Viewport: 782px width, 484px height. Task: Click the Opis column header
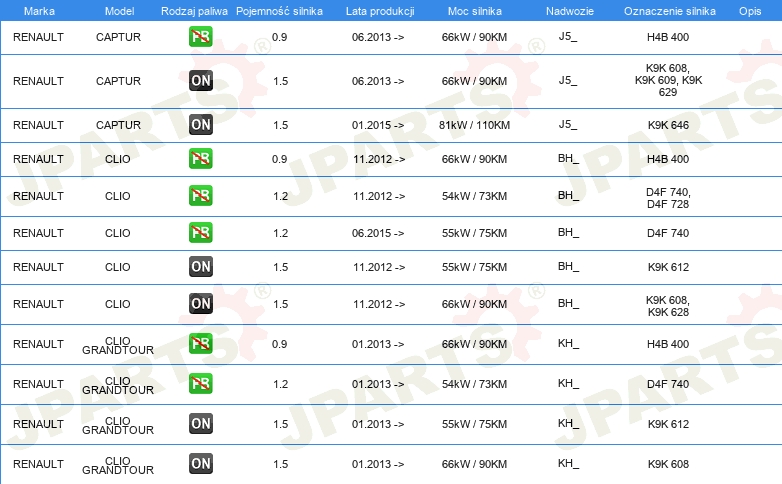point(750,11)
